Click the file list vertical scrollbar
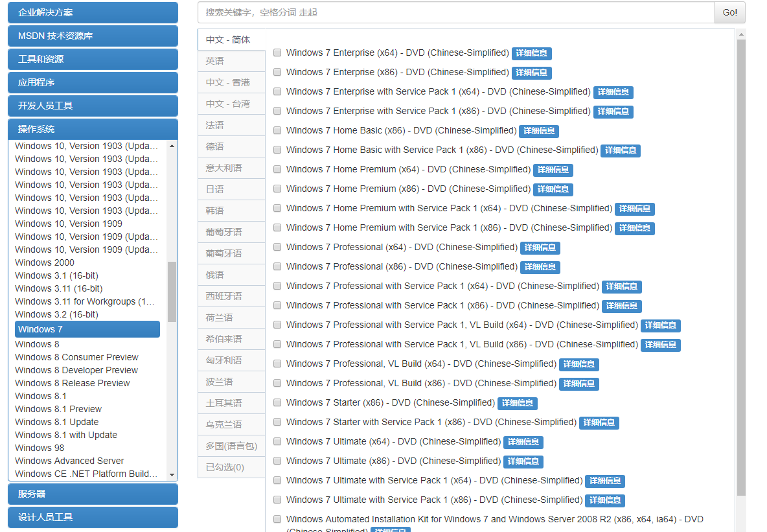767x532 pixels. 741,259
